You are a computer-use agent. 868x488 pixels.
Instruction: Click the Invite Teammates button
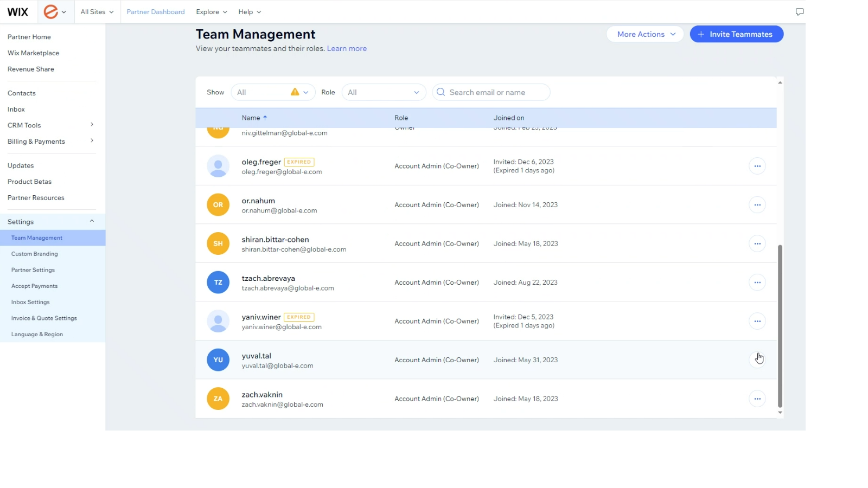click(x=736, y=34)
